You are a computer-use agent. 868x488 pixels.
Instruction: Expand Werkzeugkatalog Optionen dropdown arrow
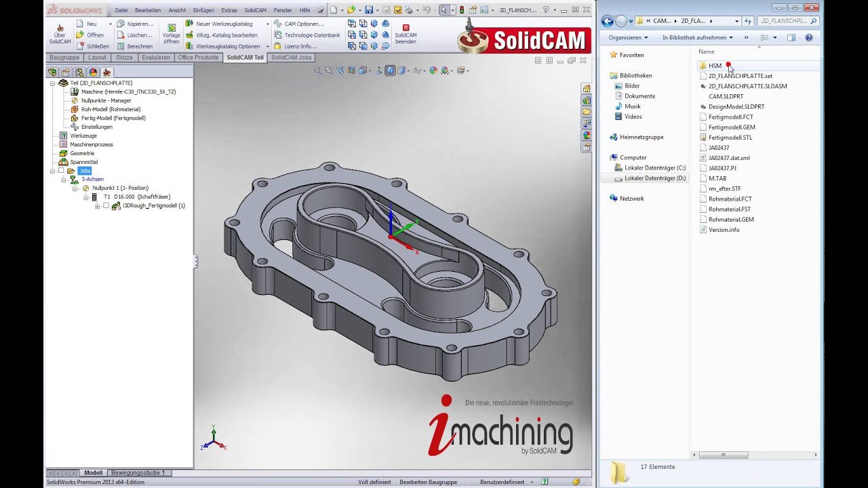pos(267,46)
